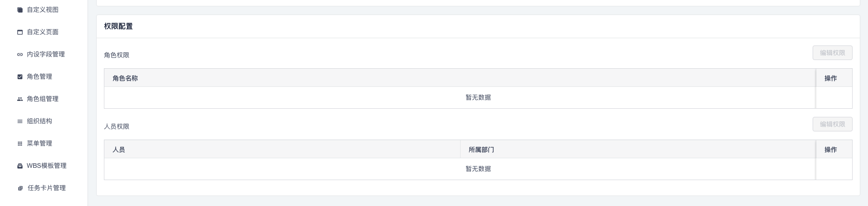Click the 角色组管理 people icon
The width and height of the screenshot is (868, 206).
(20, 99)
